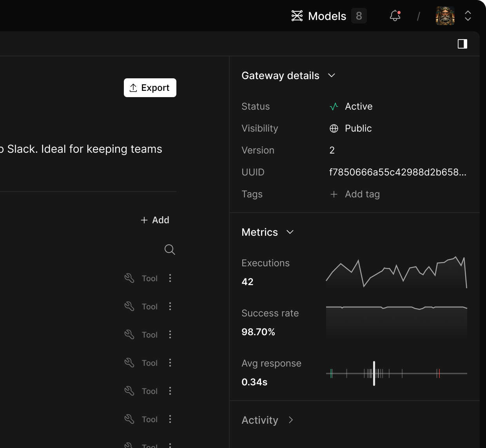This screenshot has height=448, width=486.
Task: Open the account dropdown beside the avatar
Action: (x=468, y=16)
